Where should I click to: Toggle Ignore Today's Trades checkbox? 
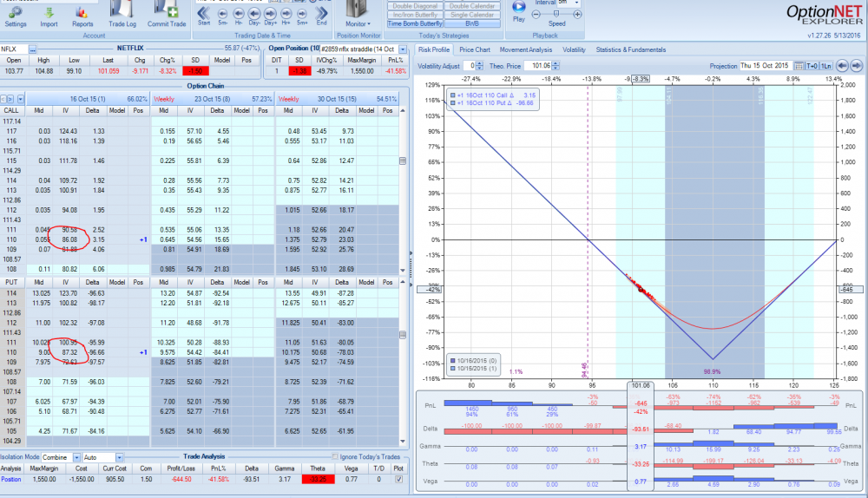[334, 456]
